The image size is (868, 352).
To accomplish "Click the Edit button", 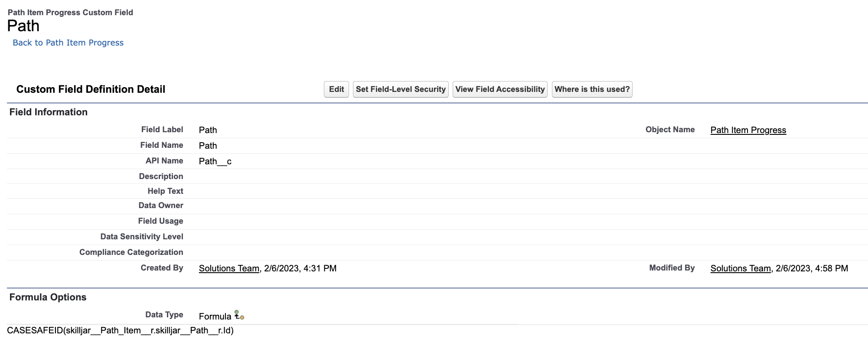I will [x=336, y=89].
